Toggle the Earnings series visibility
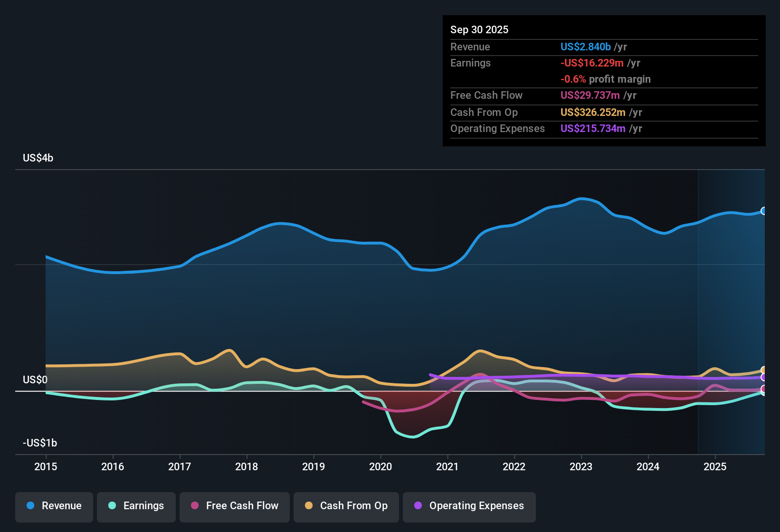 136,506
